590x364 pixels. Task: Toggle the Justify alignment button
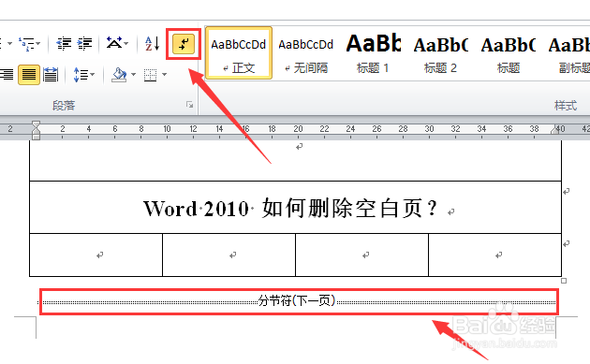(x=29, y=75)
